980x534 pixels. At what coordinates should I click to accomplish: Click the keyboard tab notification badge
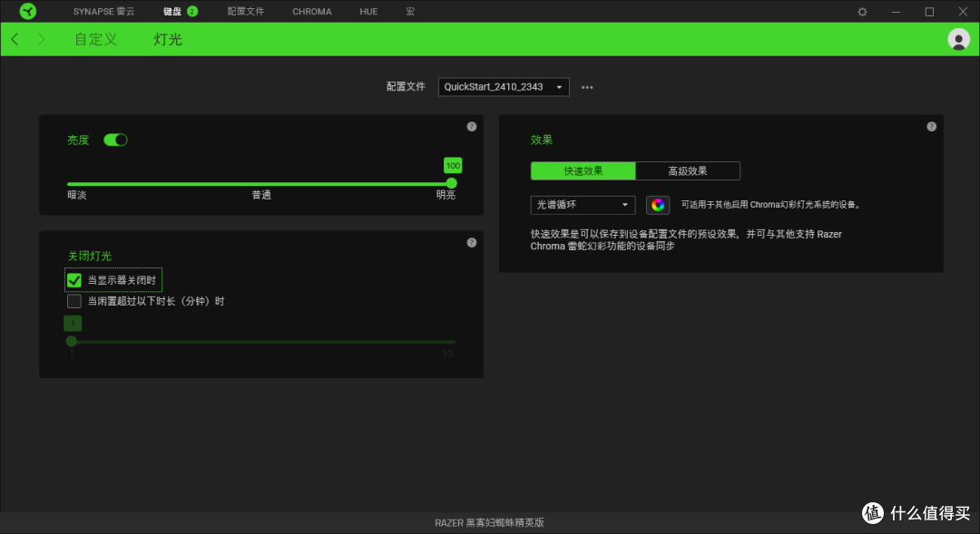coord(192,11)
